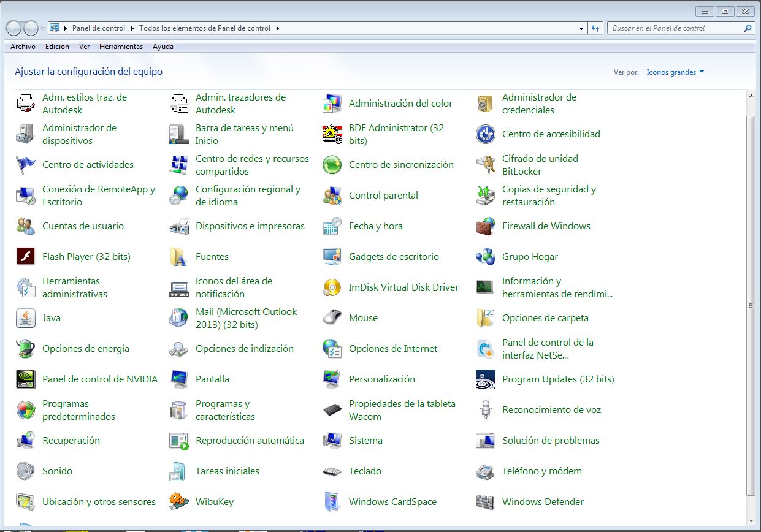Click the NVIDIA control panel icon
The width and height of the screenshot is (761, 532).
(x=26, y=379)
